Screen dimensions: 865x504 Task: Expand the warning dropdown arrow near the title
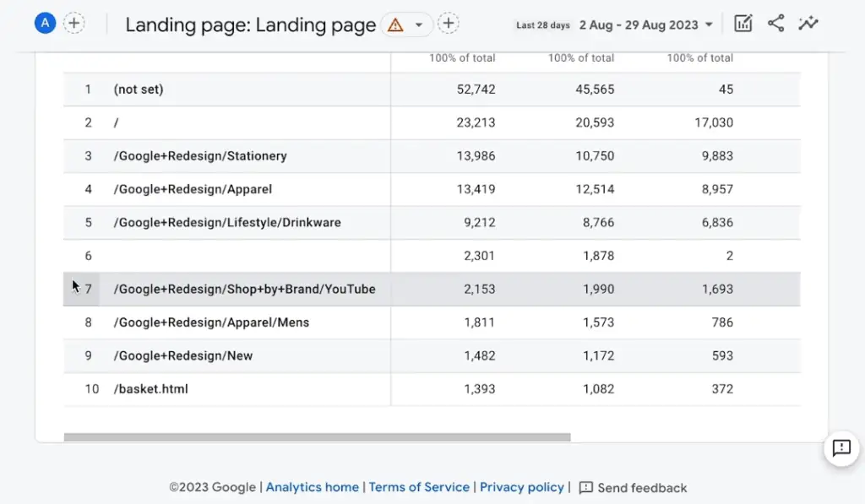(x=417, y=25)
